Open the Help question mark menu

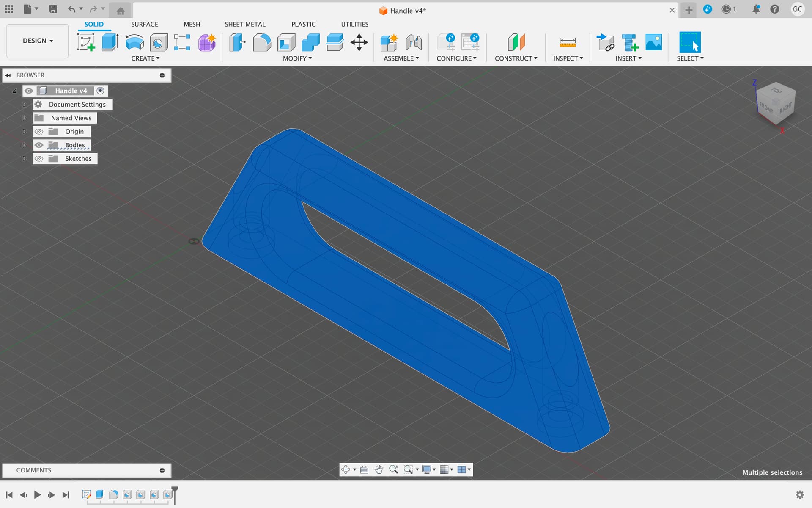(x=774, y=9)
